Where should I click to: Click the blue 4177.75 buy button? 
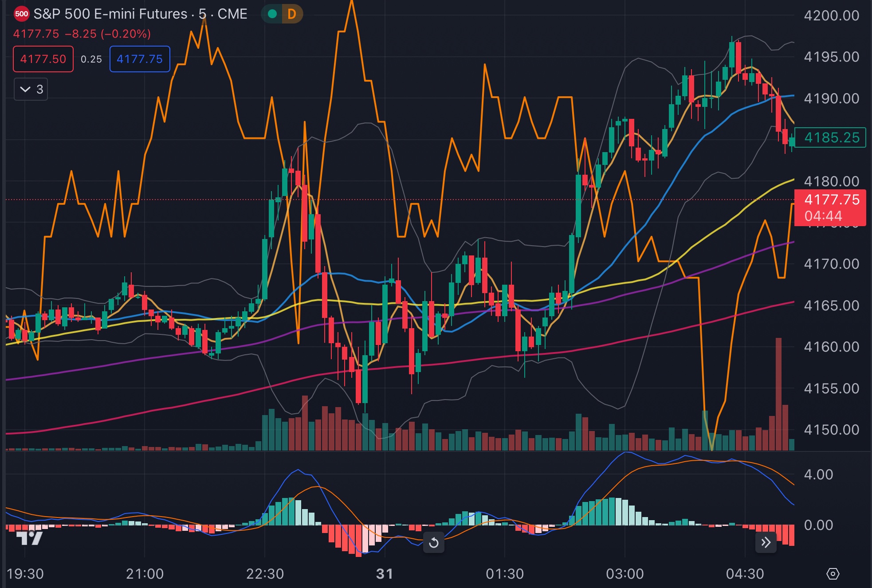point(140,59)
